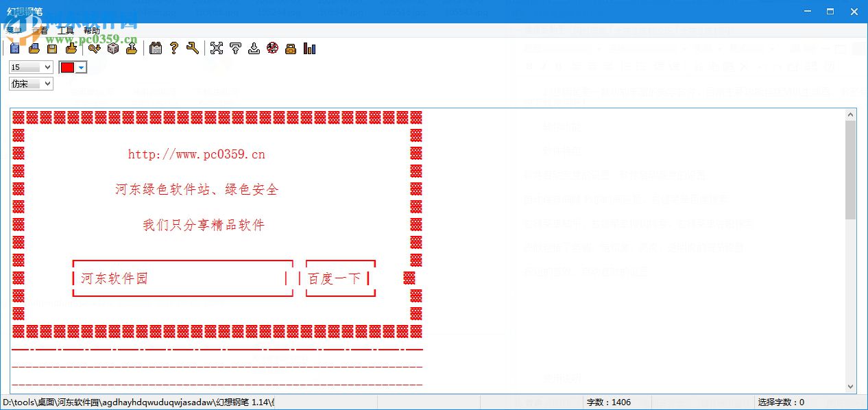Image resolution: width=868 pixels, height=410 pixels.
Task: Click the scrollbar up arrow
Action: (x=850, y=114)
